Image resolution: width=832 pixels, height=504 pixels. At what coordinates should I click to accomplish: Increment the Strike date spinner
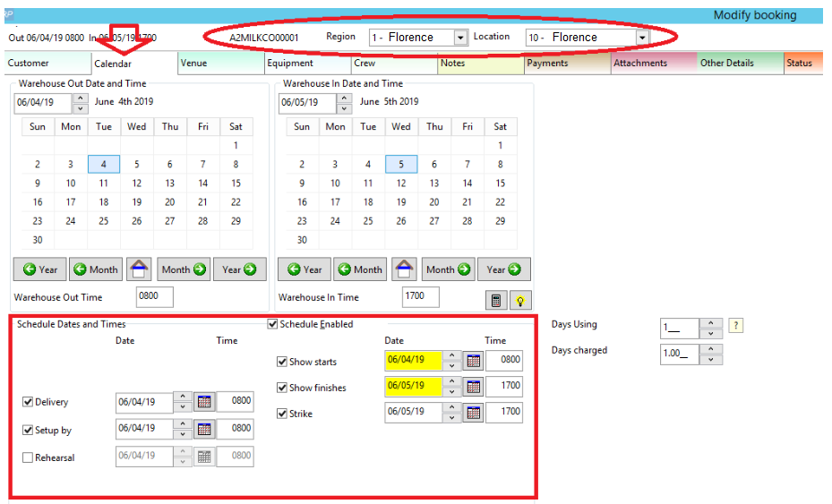(x=451, y=407)
